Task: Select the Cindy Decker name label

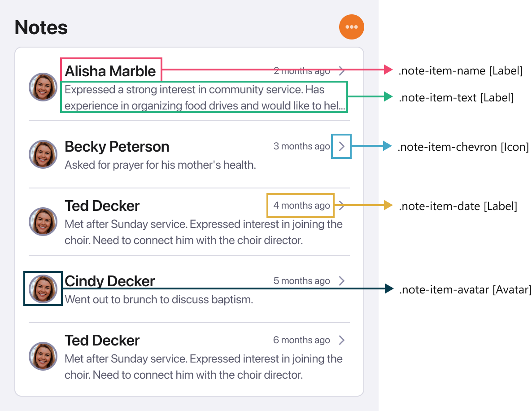Action: pos(110,281)
